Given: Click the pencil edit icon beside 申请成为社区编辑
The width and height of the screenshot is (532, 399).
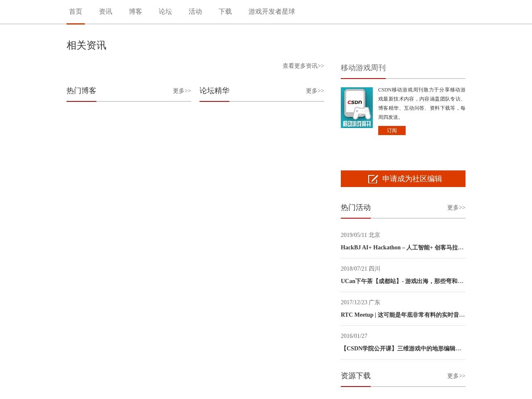Looking at the screenshot, I should 373,179.
